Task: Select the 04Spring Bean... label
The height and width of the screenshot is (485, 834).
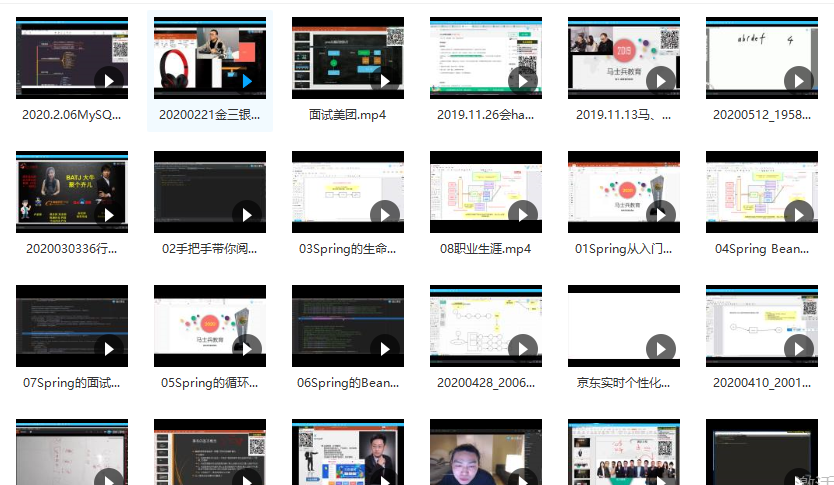Action: tap(762, 249)
